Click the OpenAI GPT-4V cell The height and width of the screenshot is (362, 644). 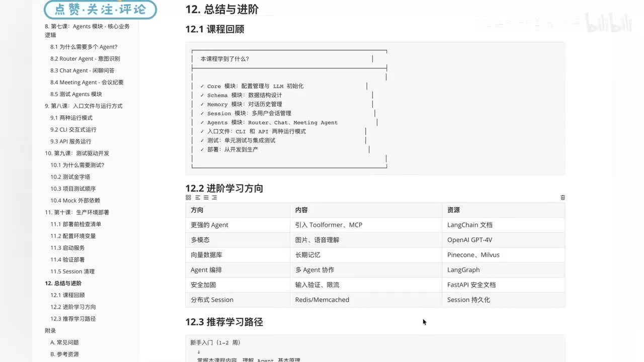tap(503, 240)
